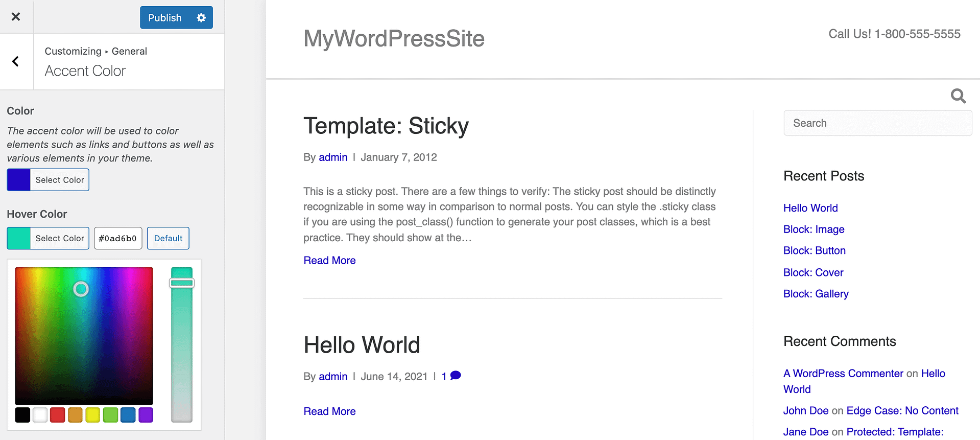Click inside the sidebar Search field
Screen dimensions: 980x440
click(877, 123)
